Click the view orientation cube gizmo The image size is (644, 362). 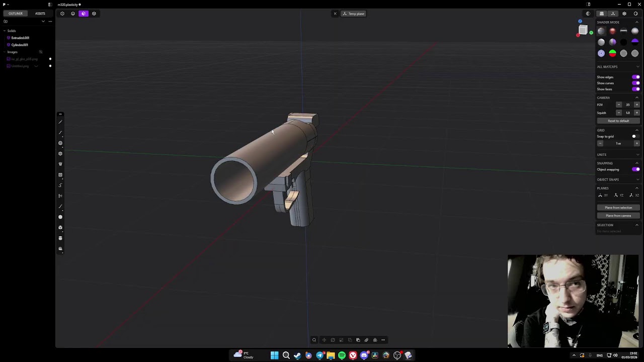583,31
